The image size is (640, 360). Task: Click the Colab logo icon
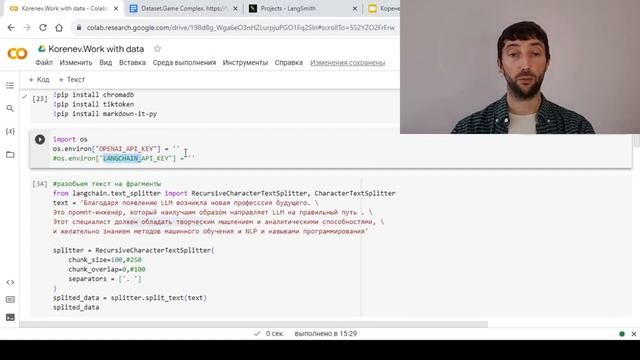coord(18,53)
